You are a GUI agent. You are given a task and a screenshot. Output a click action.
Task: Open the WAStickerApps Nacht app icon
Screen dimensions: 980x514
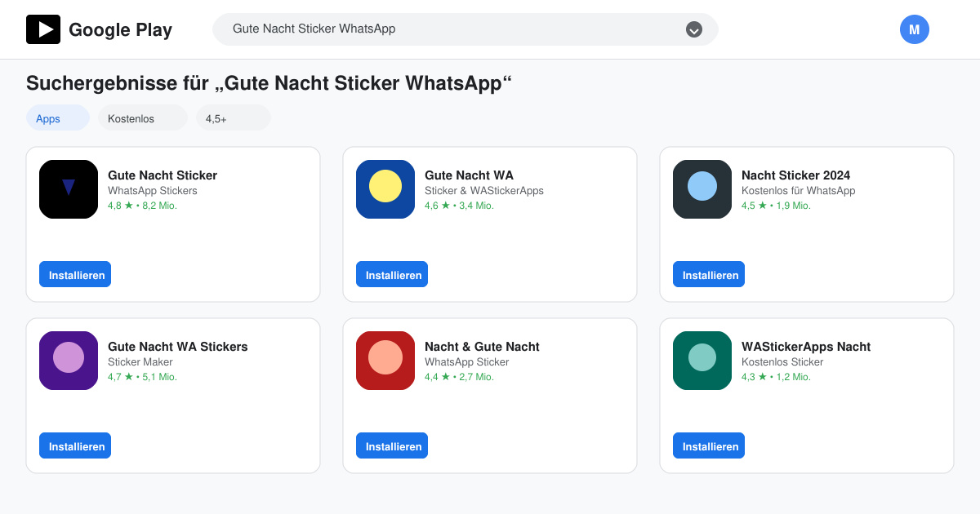coord(702,361)
